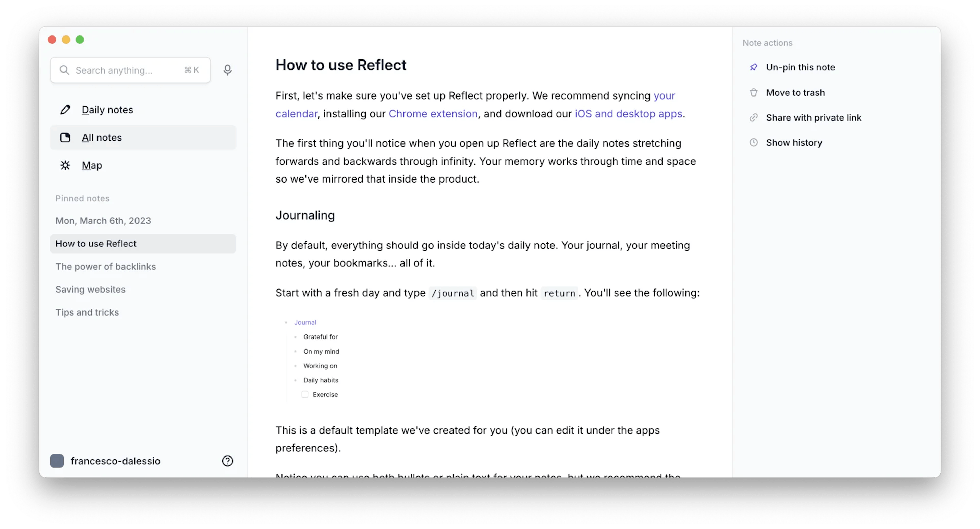Click the trash icon beside Move to trash
The width and height of the screenshot is (980, 529).
click(754, 92)
